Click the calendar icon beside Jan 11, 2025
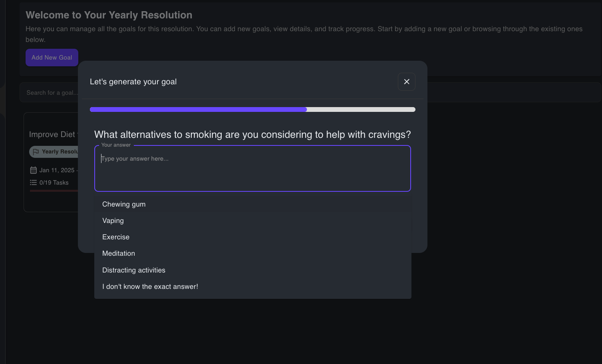The image size is (602, 364). click(33, 170)
